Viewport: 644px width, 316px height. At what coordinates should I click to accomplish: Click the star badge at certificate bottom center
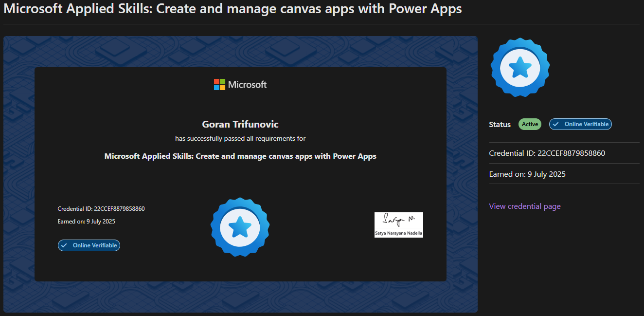[x=240, y=227]
